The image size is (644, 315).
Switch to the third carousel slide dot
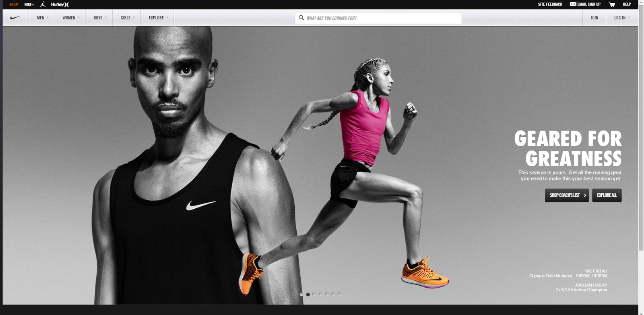click(314, 294)
